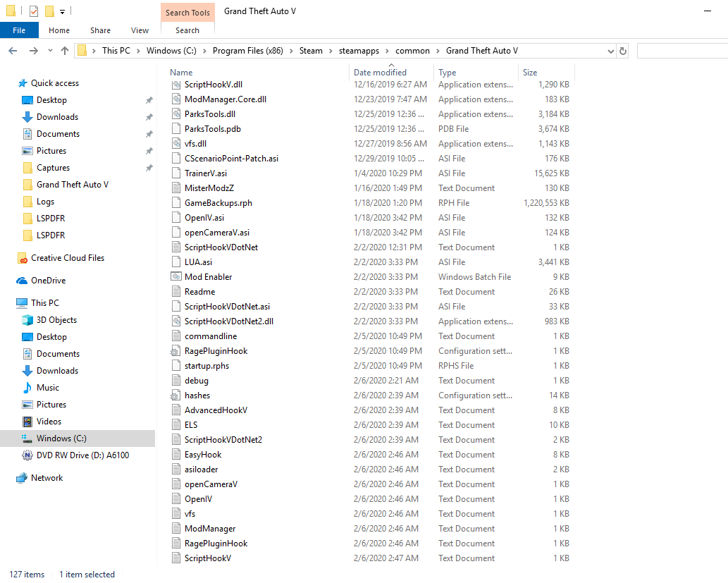
Task: Select the Search Tools contextual tab
Action: click(187, 13)
